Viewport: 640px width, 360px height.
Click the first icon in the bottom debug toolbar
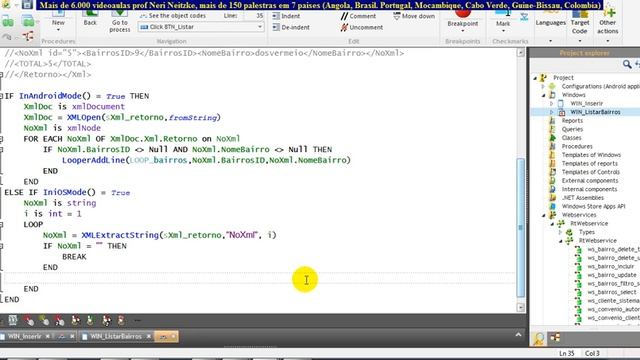pyautogui.click(x=13, y=320)
